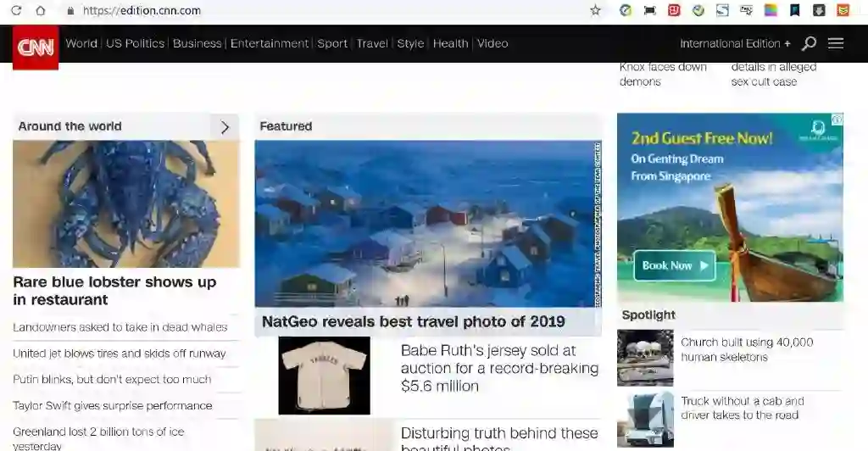Read Truck without a cab story
This screenshot has height=451, width=868.
click(743, 408)
